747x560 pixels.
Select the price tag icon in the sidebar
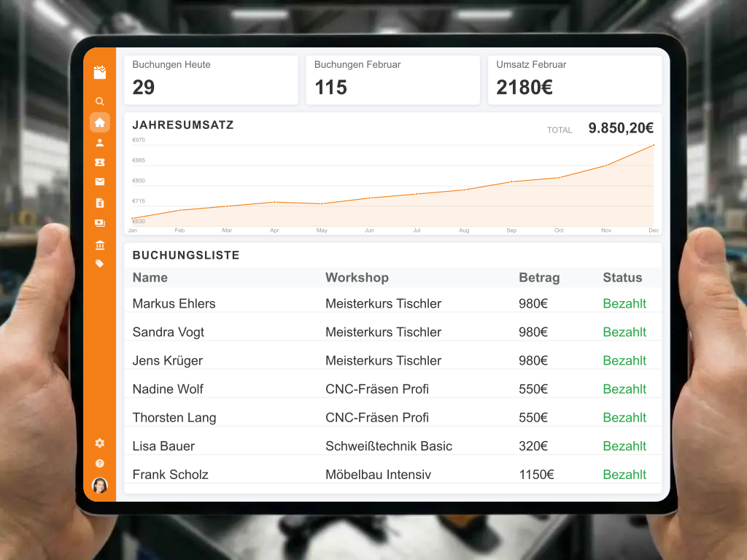[x=99, y=263]
